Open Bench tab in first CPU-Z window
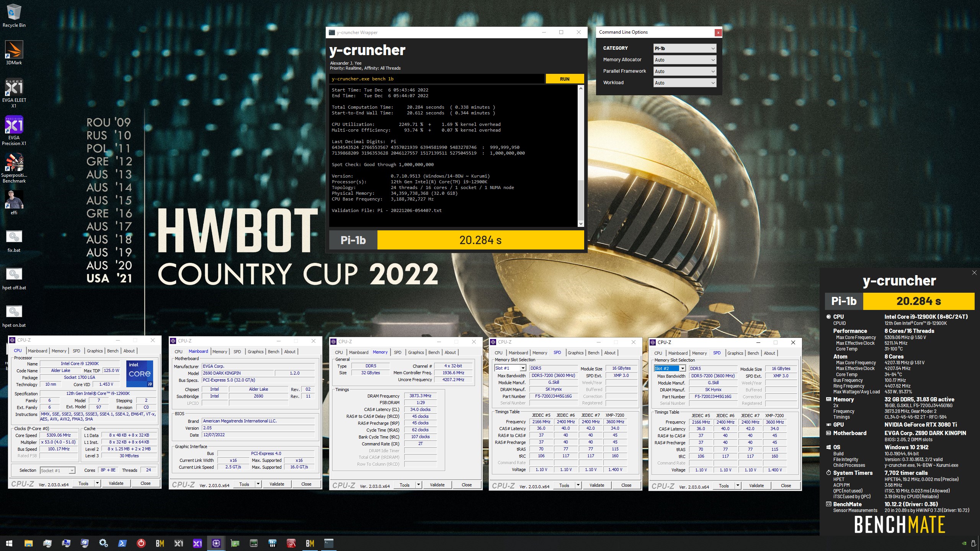Viewport: 980px width, 551px height. pos(113,351)
